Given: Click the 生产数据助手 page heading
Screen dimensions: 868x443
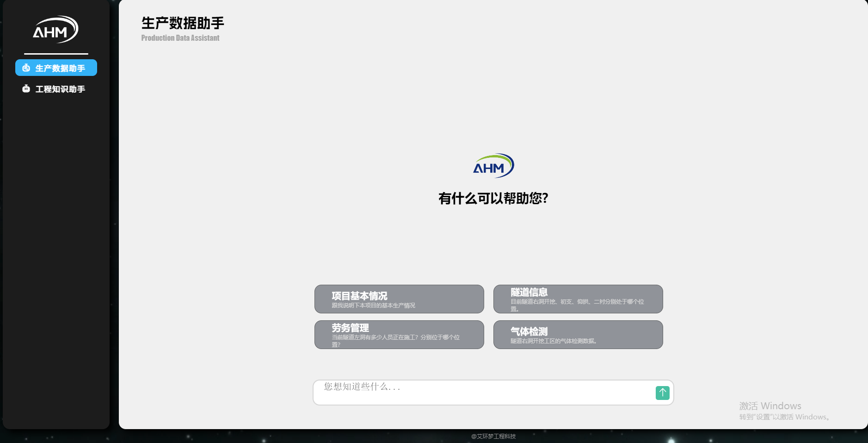Looking at the screenshot, I should tap(183, 23).
